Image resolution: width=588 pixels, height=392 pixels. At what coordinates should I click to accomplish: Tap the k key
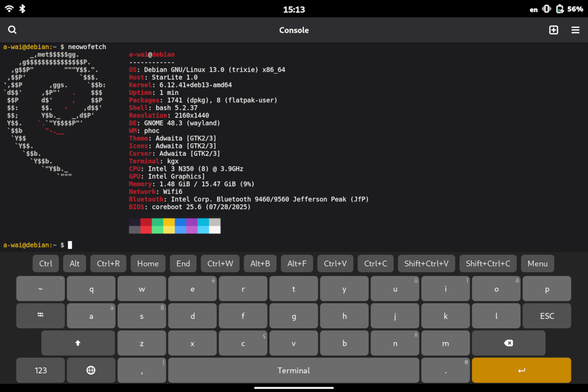[x=445, y=315]
